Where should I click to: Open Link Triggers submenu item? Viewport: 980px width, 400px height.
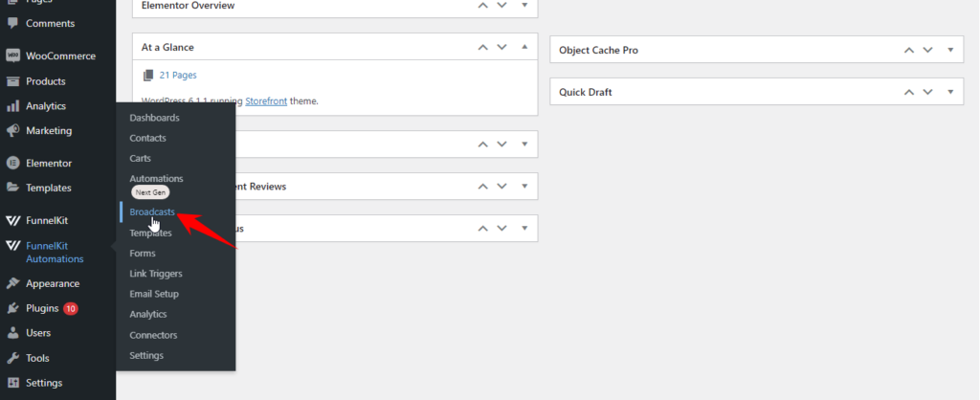click(x=156, y=274)
